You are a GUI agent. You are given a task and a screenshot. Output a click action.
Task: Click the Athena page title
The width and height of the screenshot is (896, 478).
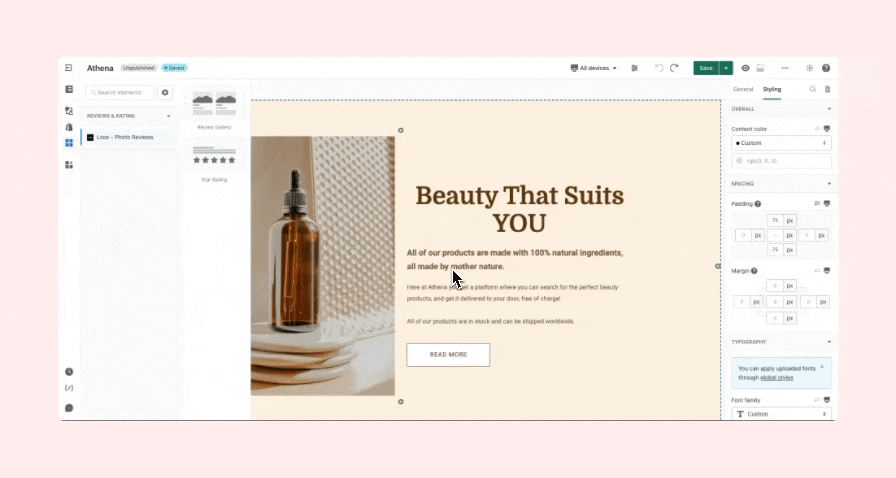tap(100, 68)
